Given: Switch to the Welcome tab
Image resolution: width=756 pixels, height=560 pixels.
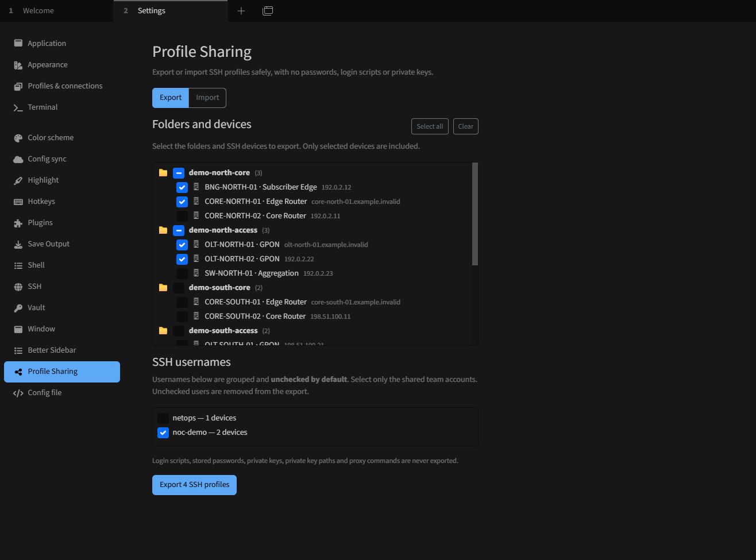Looking at the screenshot, I should coord(56,11).
